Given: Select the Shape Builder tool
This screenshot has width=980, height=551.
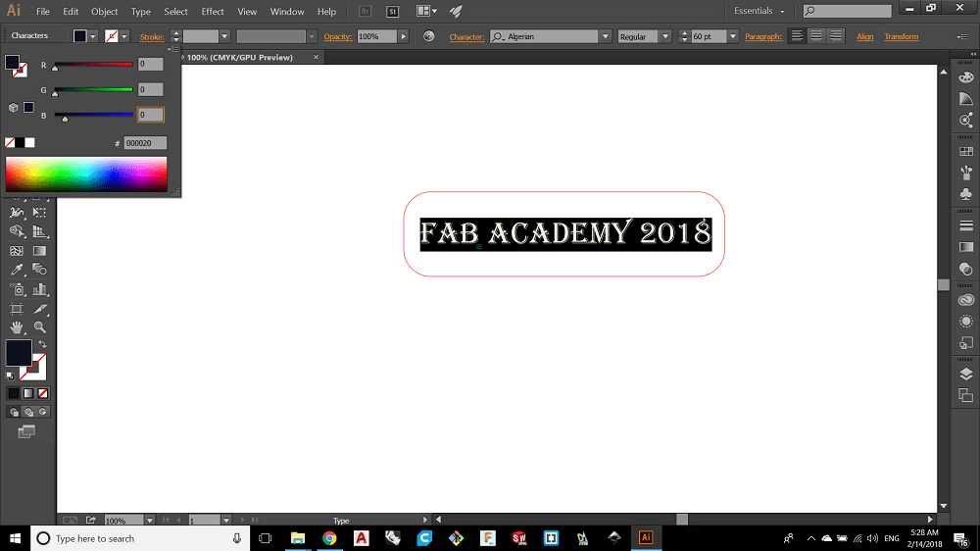Looking at the screenshot, I should tap(17, 231).
